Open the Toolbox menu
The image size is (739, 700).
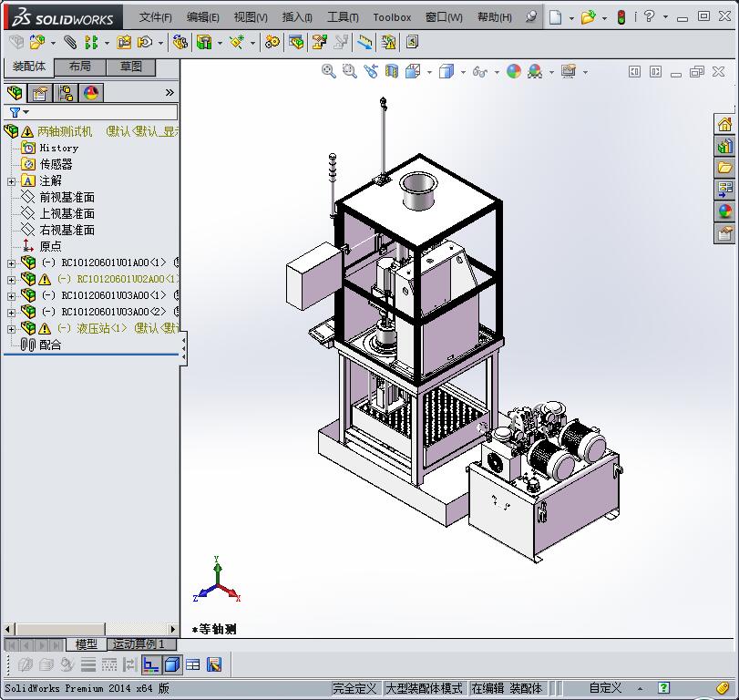[x=392, y=17]
